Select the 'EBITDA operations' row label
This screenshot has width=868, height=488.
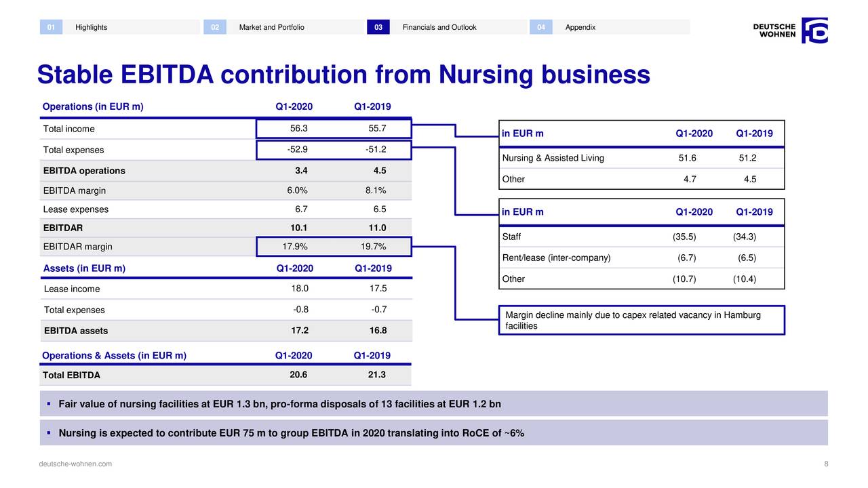point(84,171)
